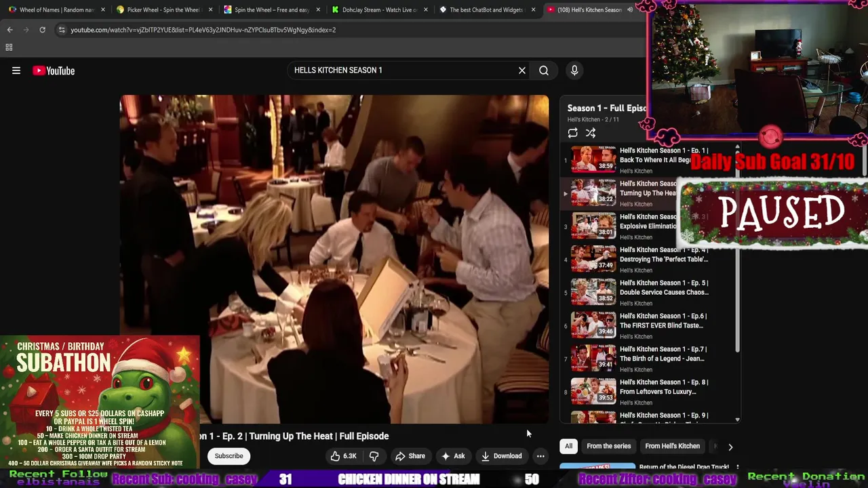The height and width of the screenshot is (488, 868).
Task: Open the Season 1 playlist title link
Action: point(607,108)
